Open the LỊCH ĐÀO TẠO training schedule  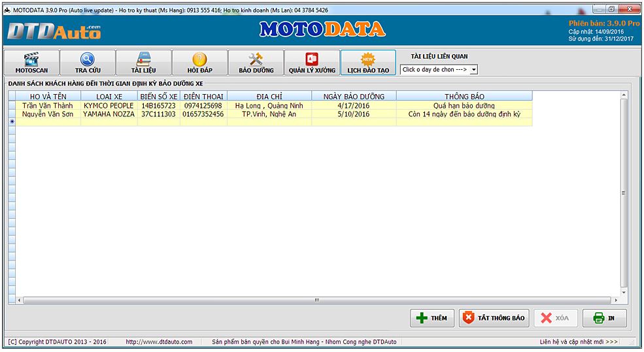[x=368, y=62]
